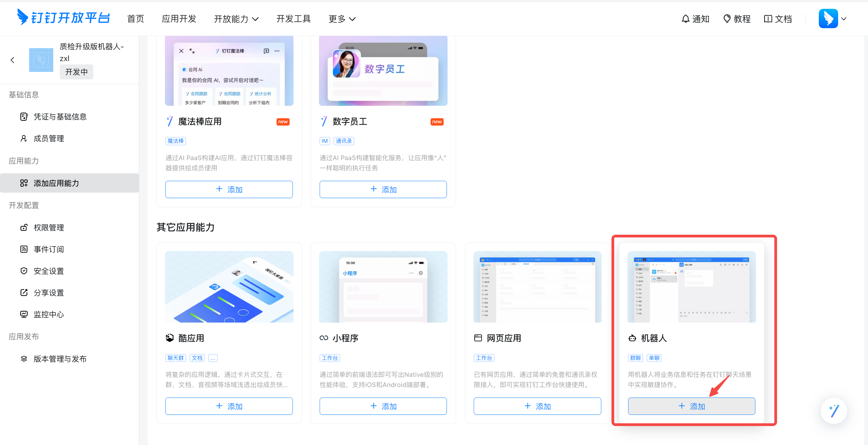Click the user avatar in header
The width and height of the screenshot is (868, 445).
[828, 19]
